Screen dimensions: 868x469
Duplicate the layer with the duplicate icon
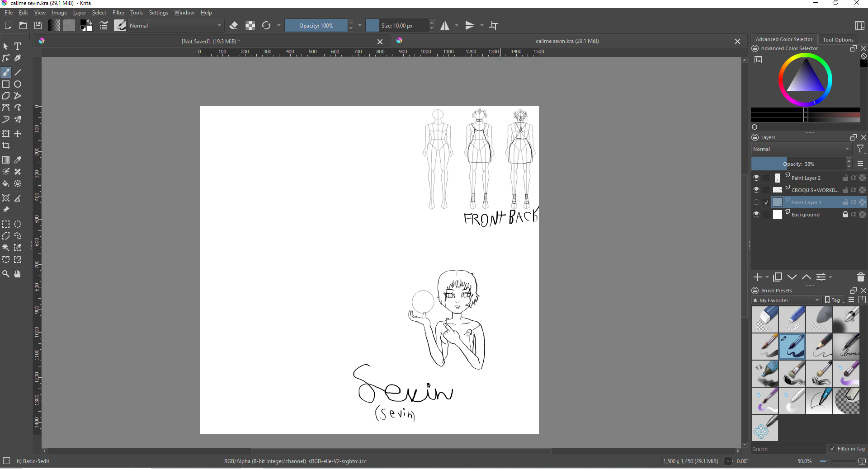point(778,277)
